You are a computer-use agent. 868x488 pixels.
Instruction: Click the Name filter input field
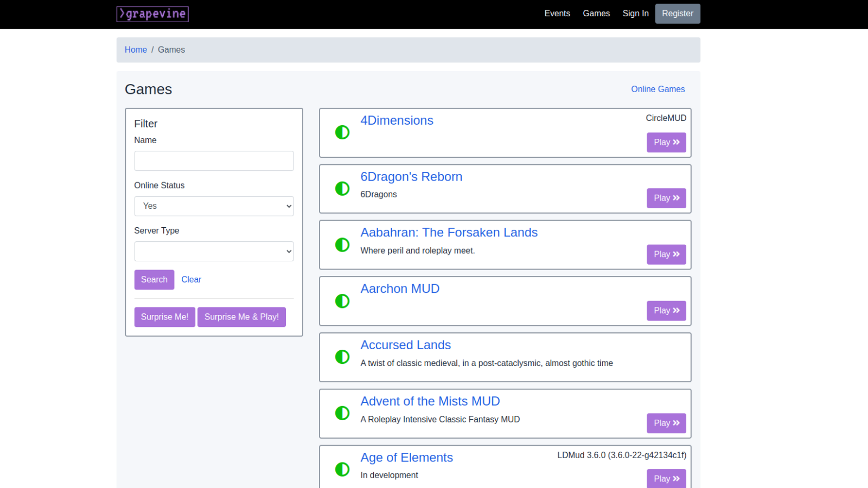pyautogui.click(x=213, y=160)
